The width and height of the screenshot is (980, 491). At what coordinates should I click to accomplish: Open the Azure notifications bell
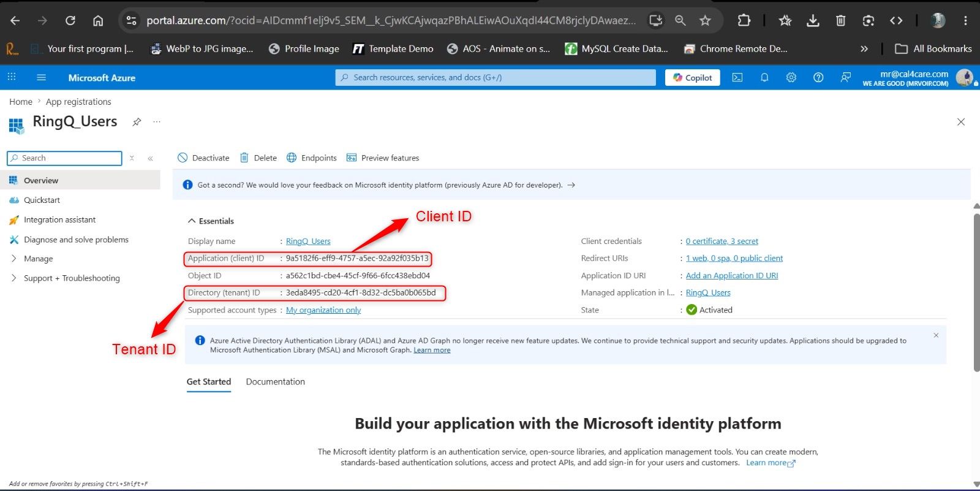764,77
